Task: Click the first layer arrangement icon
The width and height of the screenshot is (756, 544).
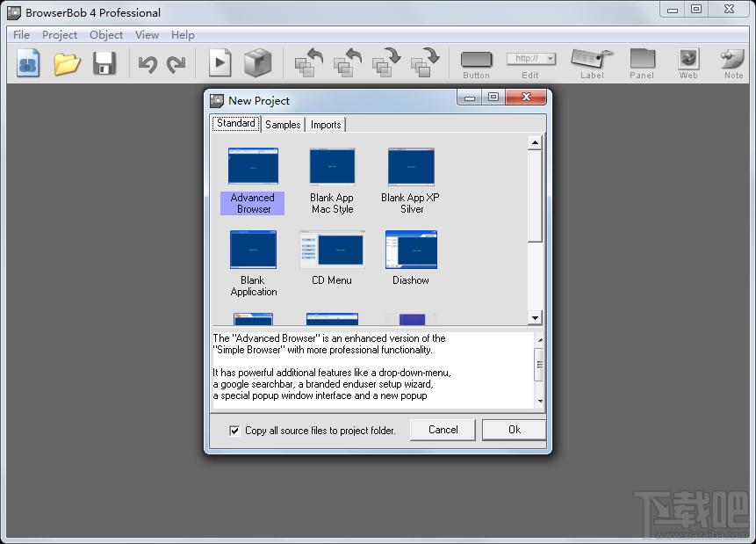Action: (308, 62)
